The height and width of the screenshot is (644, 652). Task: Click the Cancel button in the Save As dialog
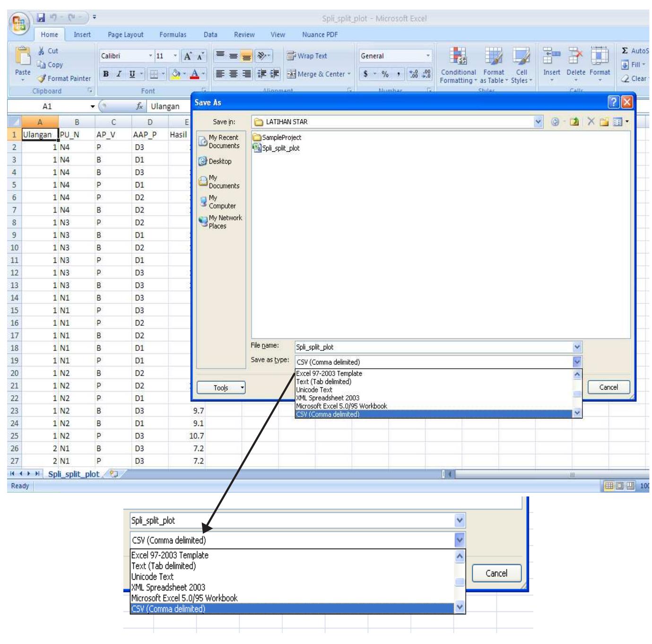609,387
